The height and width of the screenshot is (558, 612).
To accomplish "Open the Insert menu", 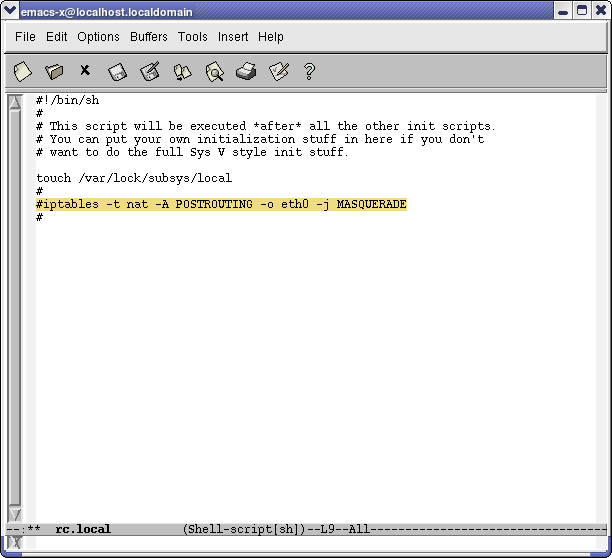I will point(233,37).
